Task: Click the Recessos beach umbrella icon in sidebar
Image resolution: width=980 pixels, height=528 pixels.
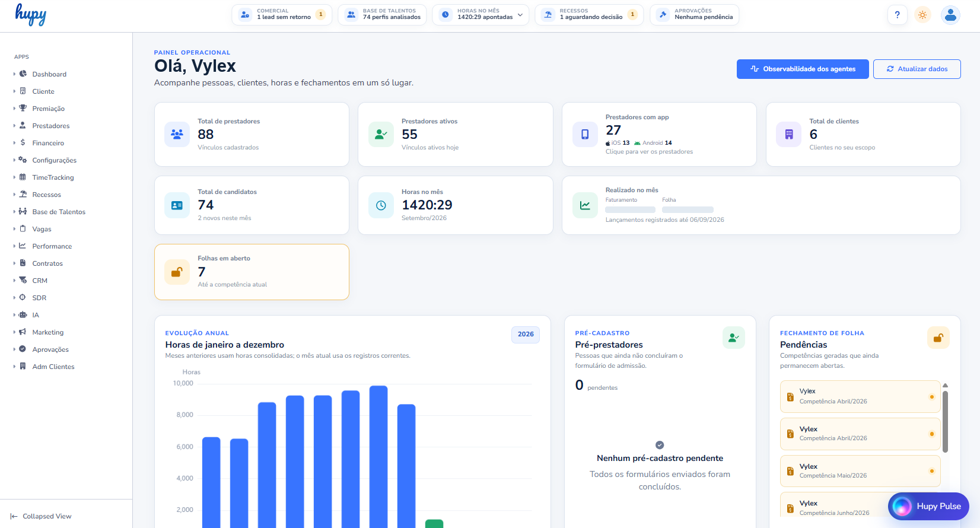Action: (23, 195)
